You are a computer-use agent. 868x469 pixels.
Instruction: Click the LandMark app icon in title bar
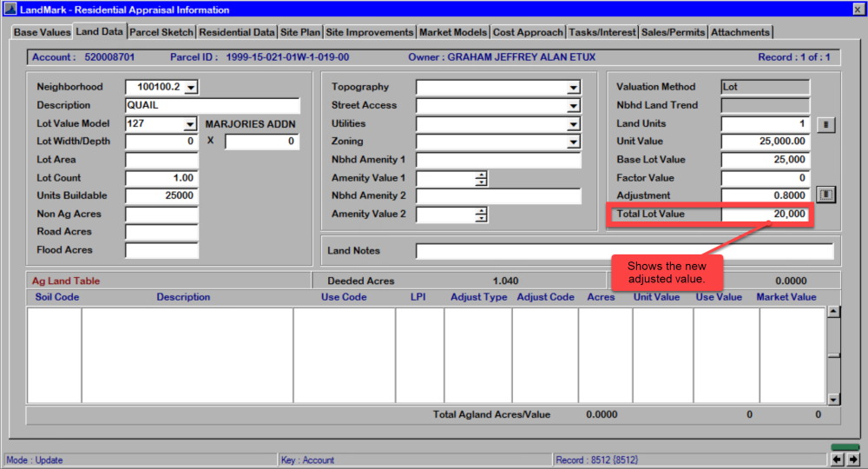pyautogui.click(x=10, y=10)
